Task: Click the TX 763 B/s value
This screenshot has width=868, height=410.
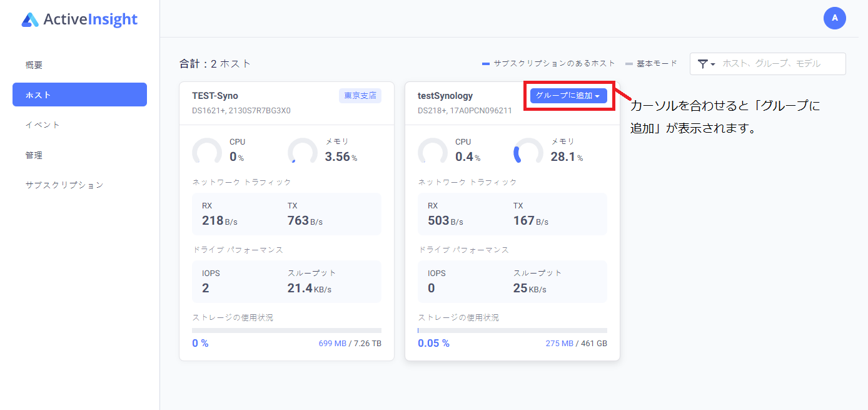Action: [305, 221]
